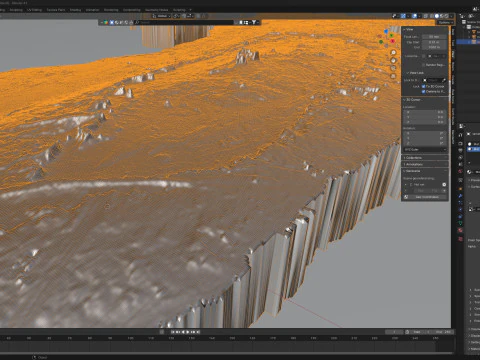This screenshot has width=480, height=360.
Task: Toggle snapping magnet in the header
Action: coord(184,16)
